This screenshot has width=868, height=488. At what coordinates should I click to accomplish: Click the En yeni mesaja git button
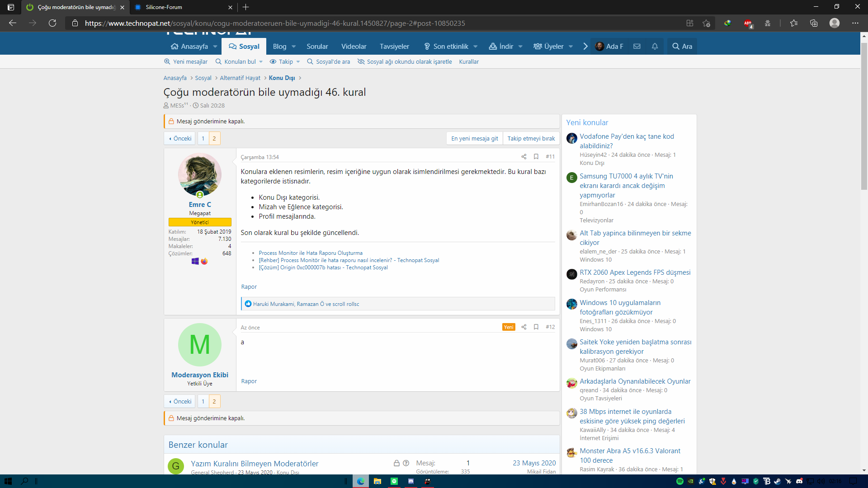[x=474, y=139]
